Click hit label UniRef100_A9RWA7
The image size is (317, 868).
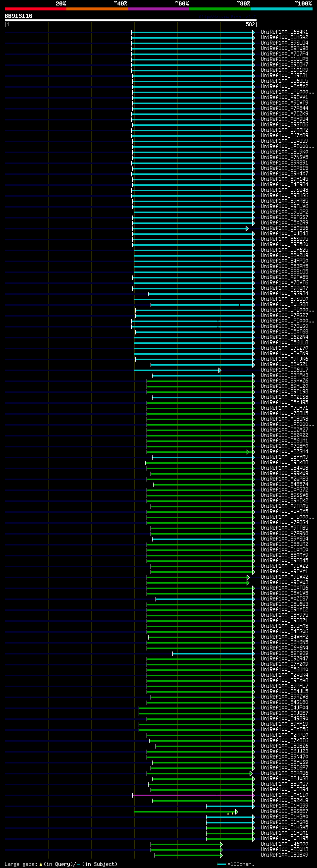coord(284,288)
